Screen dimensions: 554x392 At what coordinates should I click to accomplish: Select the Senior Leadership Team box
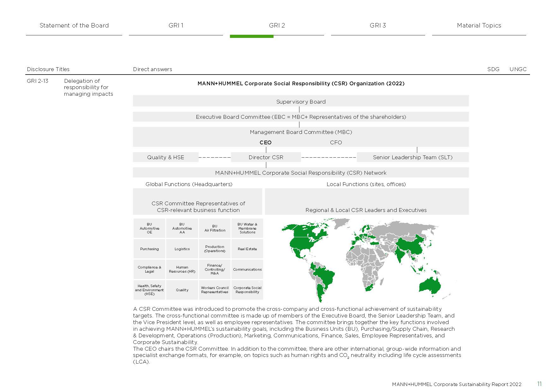click(x=413, y=157)
